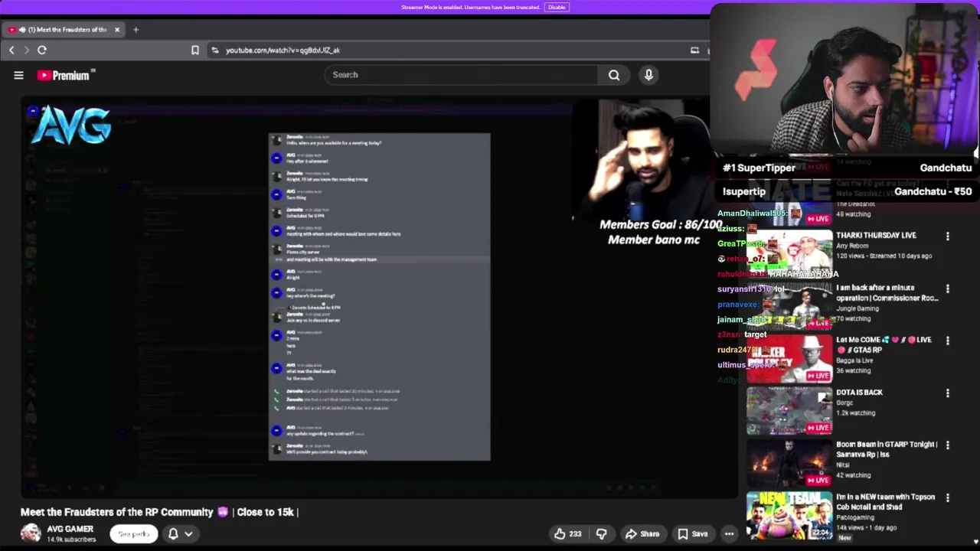Image resolution: width=980 pixels, height=551 pixels.
Task: Open notification bell dropdown for AVG GAMER
Action: [180, 534]
